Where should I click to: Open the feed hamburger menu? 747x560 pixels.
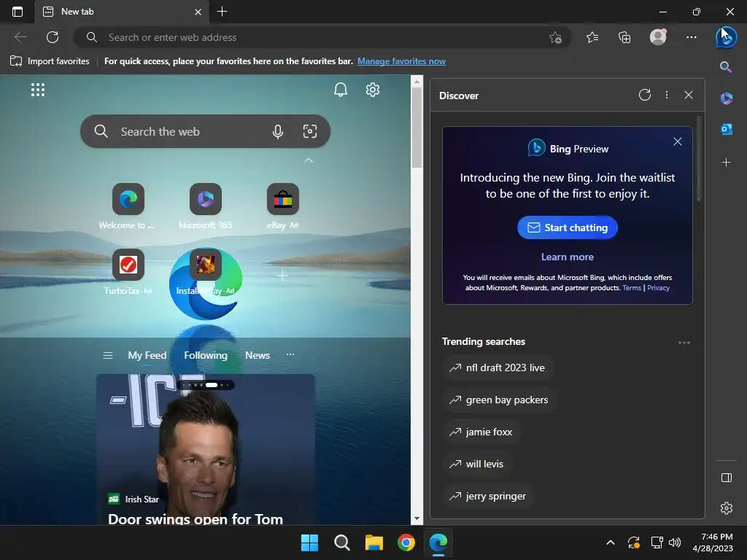click(108, 355)
